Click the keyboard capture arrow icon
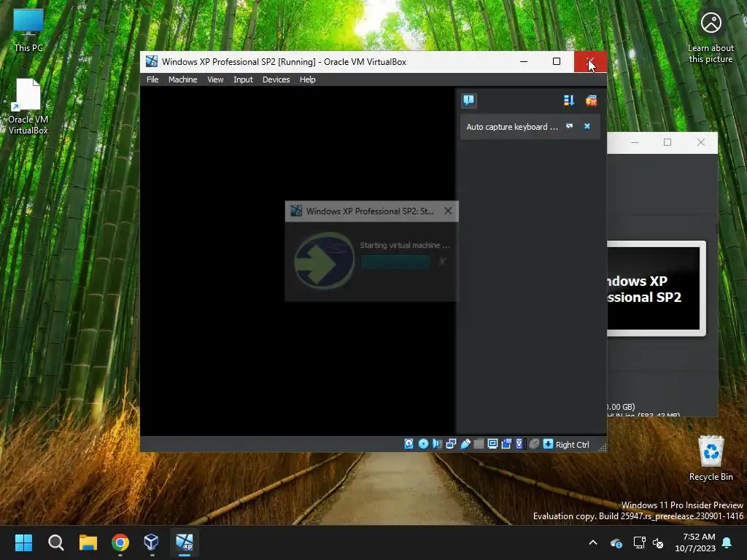Image resolution: width=747 pixels, height=560 pixels. click(548, 444)
